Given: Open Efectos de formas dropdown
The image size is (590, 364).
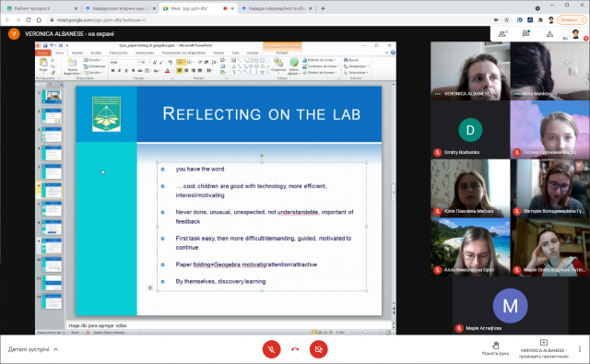Looking at the screenshot, I should point(320,73).
